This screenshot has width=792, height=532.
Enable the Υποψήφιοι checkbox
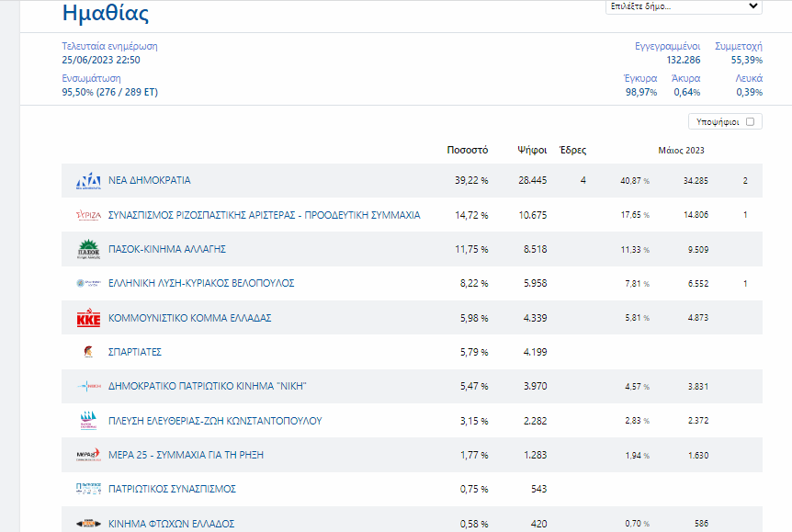pyautogui.click(x=750, y=122)
